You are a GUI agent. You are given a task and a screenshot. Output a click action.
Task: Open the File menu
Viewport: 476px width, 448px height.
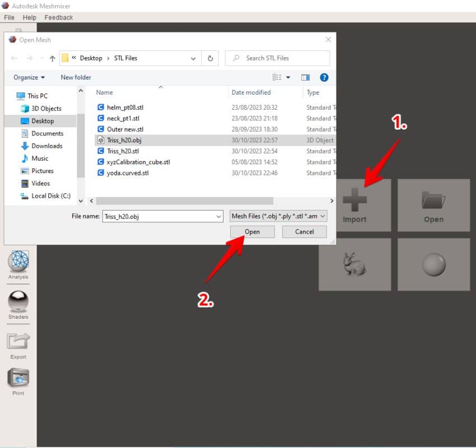pos(9,17)
